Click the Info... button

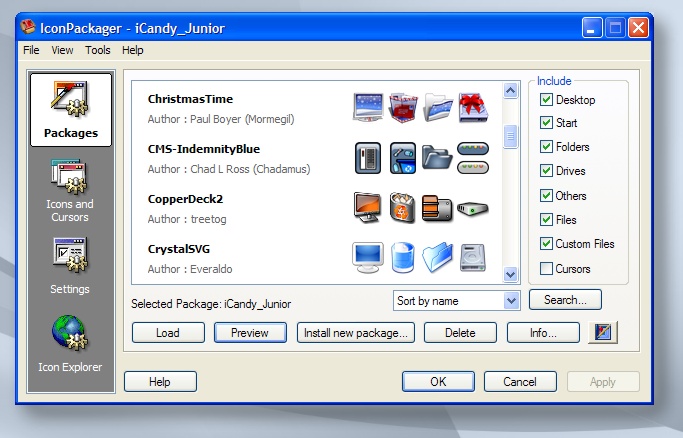[x=543, y=333]
